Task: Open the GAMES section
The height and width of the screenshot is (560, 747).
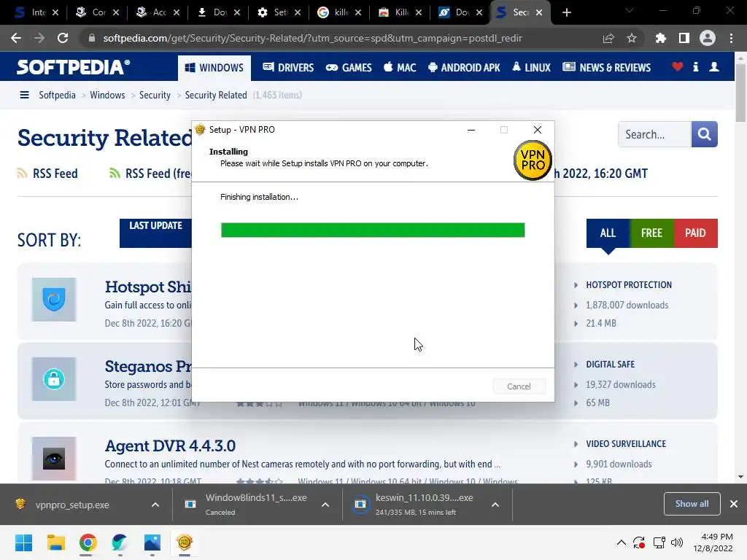Action: (349, 68)
